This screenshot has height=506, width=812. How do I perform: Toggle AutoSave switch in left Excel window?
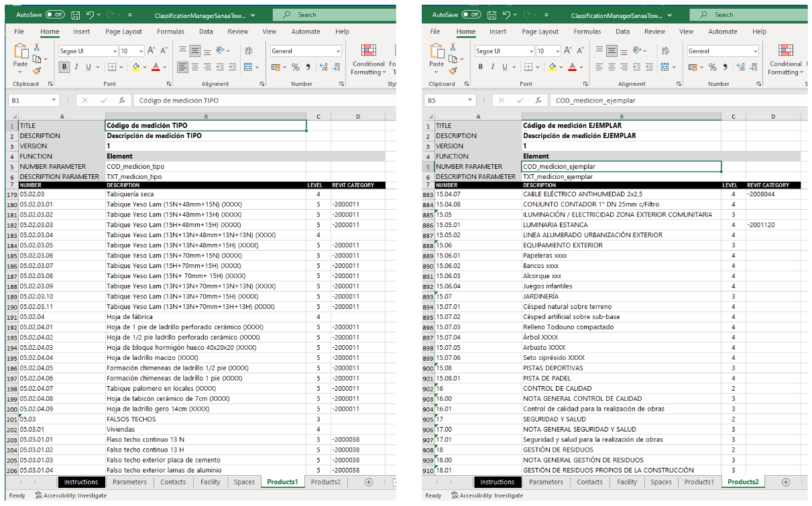[x=55, y=14]
